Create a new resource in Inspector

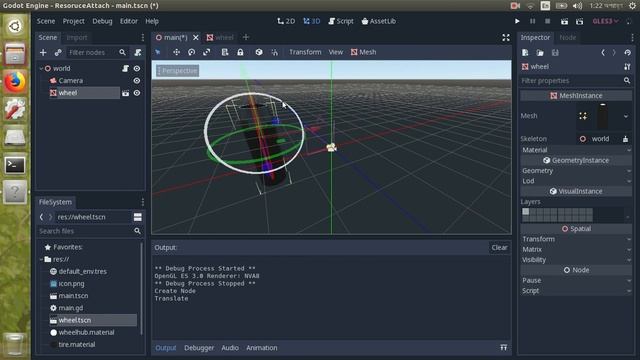(x=525, y=53)
